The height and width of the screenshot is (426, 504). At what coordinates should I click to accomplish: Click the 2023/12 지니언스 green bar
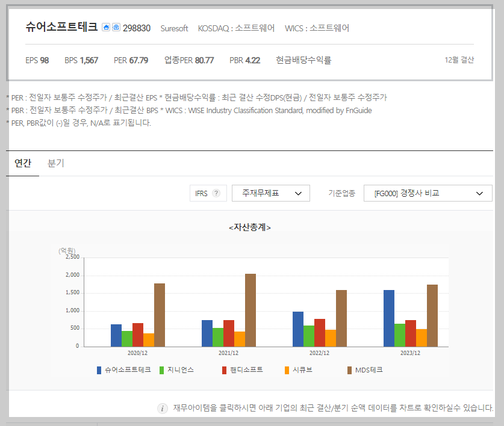[x=400, y=335]
